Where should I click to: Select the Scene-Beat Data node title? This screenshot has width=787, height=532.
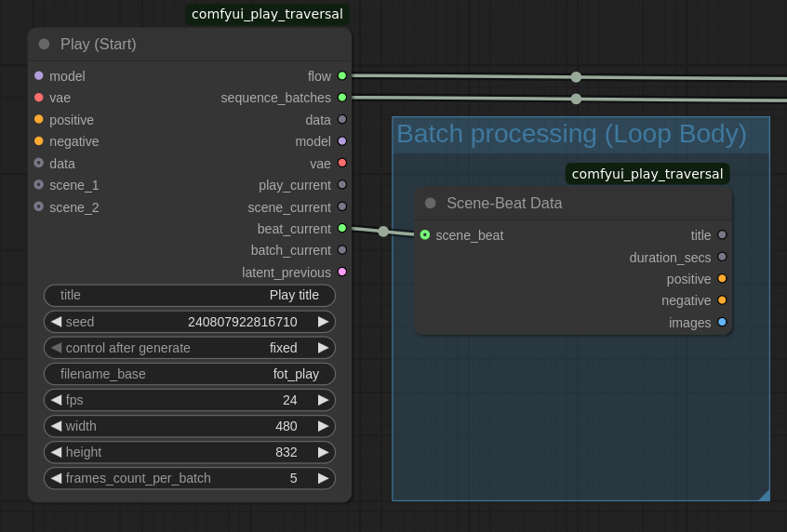pos(504,203)
